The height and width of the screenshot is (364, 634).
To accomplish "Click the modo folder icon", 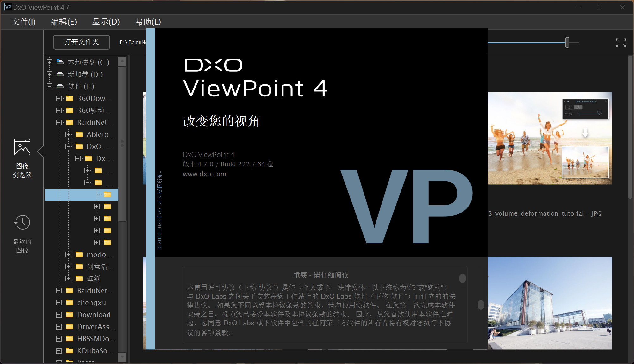I will pos(79,255).
